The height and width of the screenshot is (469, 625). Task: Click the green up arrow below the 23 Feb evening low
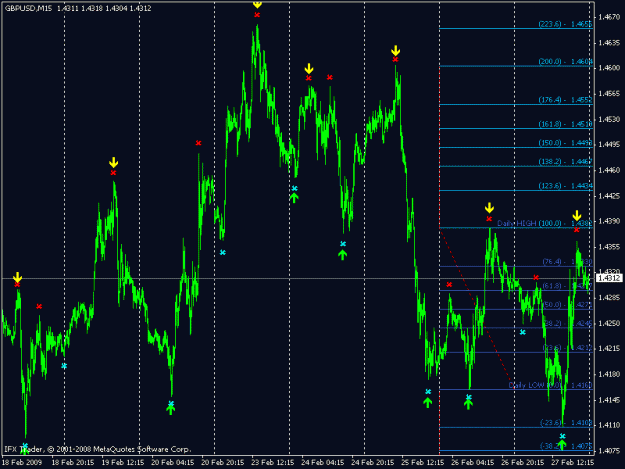(x=294, y=197)
